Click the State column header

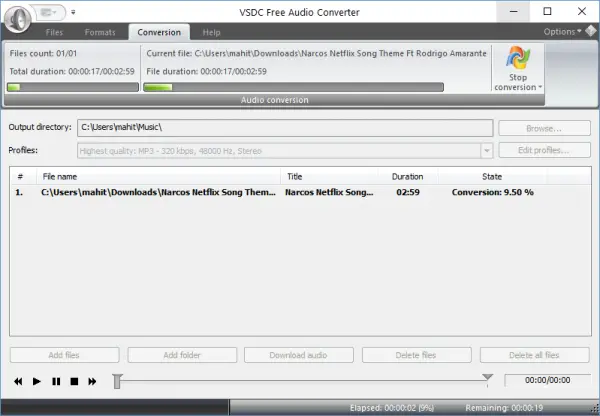492,176
